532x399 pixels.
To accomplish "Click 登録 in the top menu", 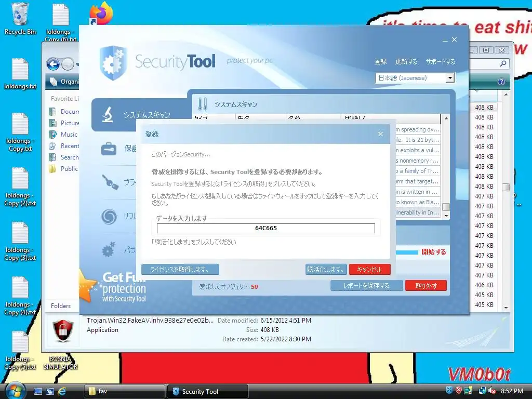I will [380, 61].
